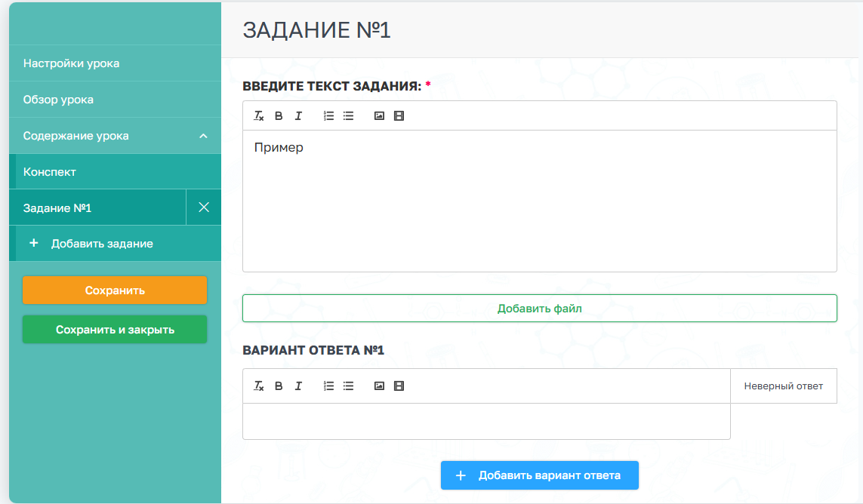
Task: Delete Задание №1 using the X icon
Action: (204, 207)
